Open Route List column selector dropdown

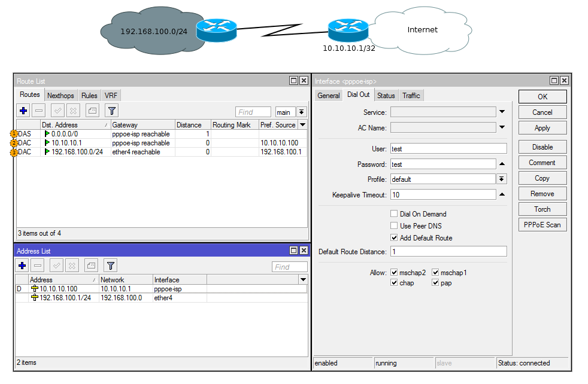302,125
